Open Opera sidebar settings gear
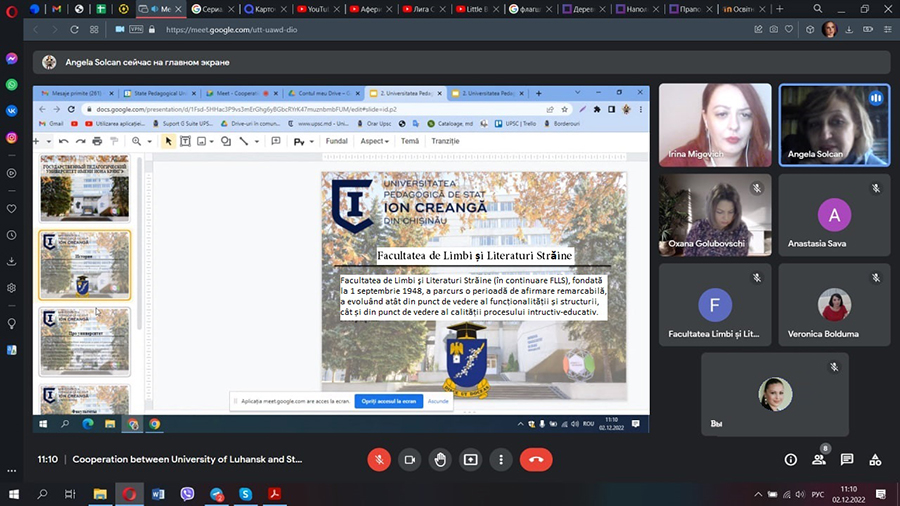Image resolution: width=900 pixels, height=506 pixels. pos(11,288)
